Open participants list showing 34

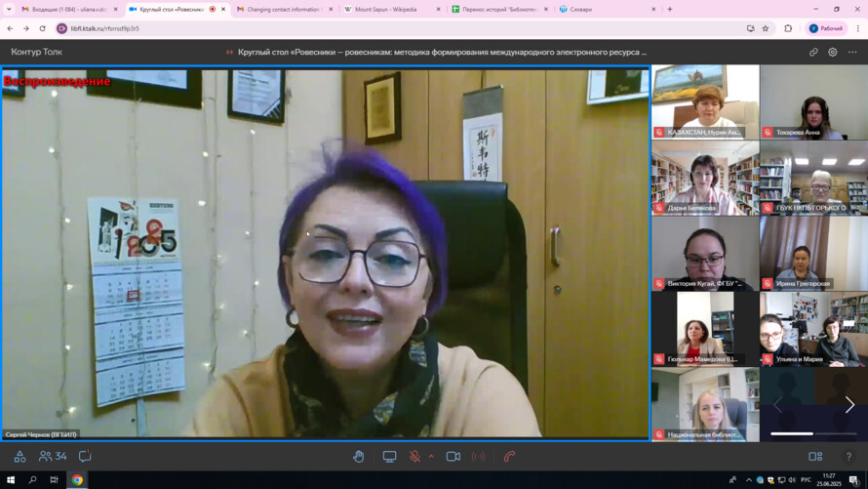(x=53, y=456)
